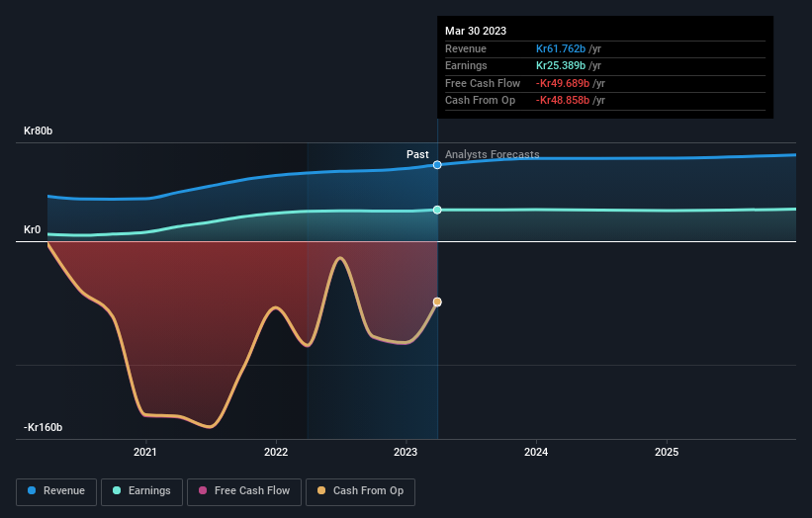The height and width of the screenshot is (518, 812).
Task: Click the 2025 x-axis label
Action: coord(667,452)
